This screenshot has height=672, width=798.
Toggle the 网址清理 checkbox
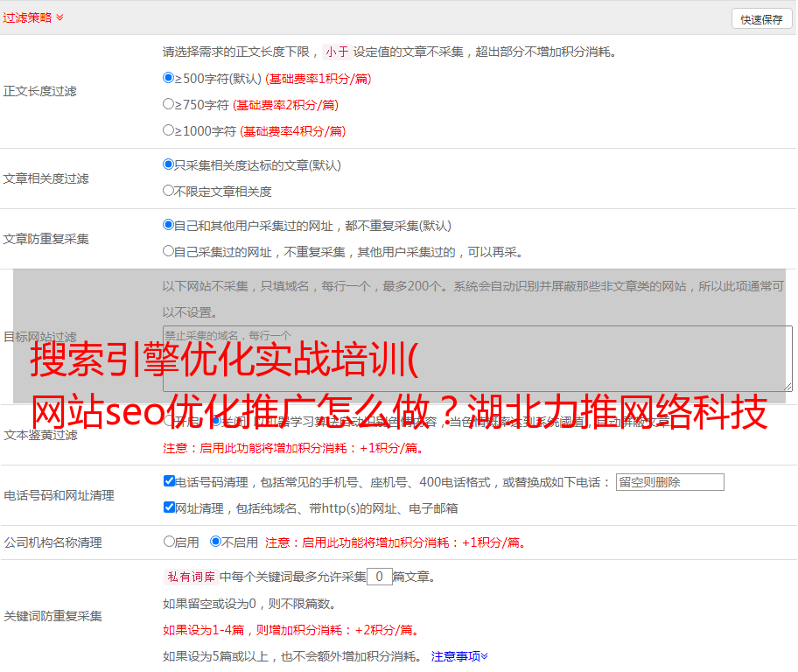point(169,507)
